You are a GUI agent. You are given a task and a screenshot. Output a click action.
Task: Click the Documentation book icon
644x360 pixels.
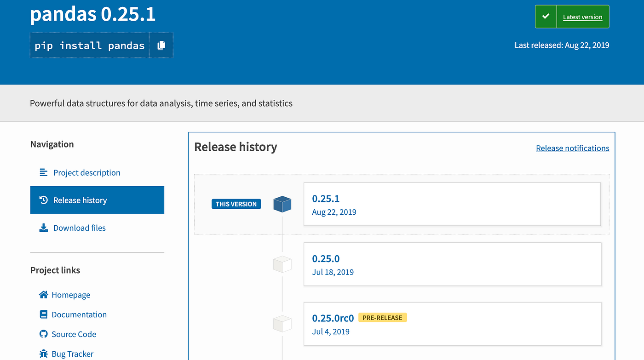(43, 314)
